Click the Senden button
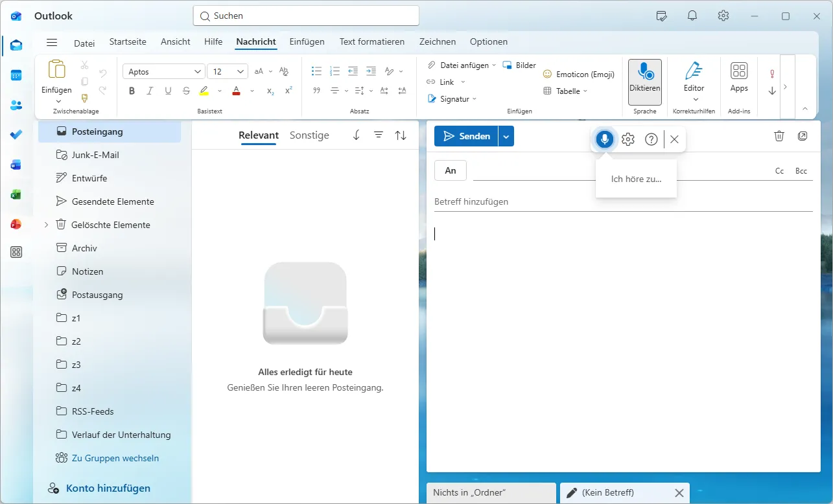 coord(466,136)
